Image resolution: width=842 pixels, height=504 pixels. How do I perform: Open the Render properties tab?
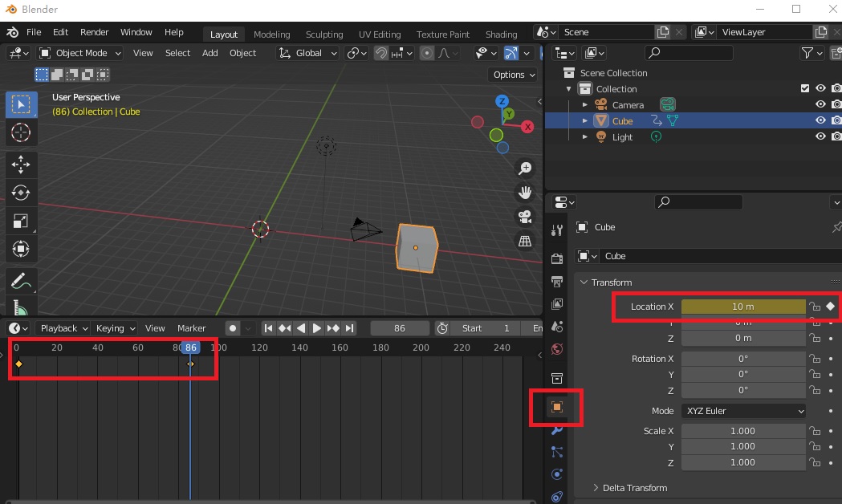557,258
